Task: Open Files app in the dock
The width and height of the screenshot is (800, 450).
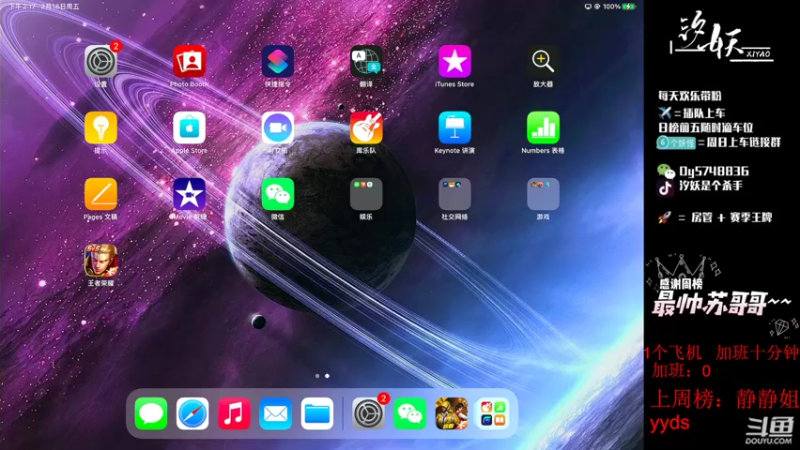Action: point(317,413)
